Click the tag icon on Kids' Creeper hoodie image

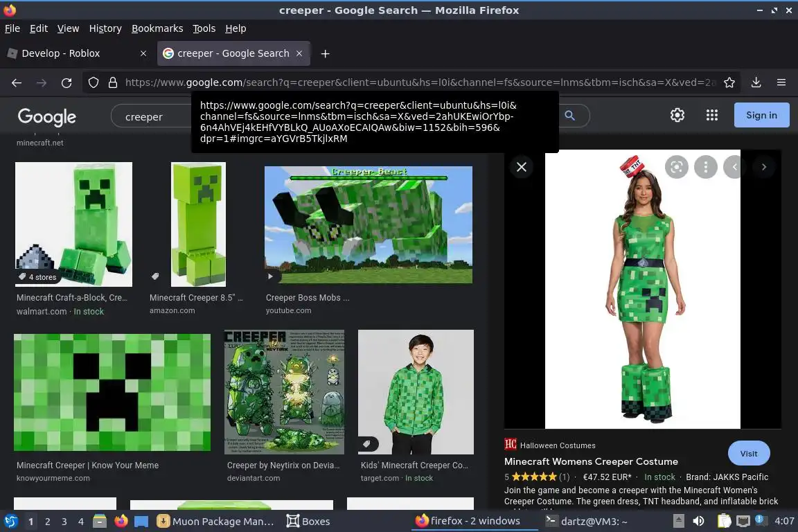point(366,444)
